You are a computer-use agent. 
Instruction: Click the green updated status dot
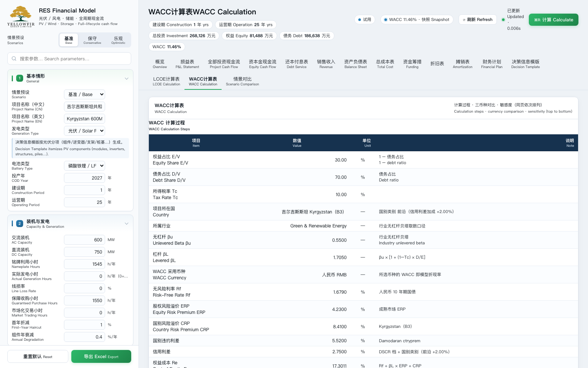point(503,20)
